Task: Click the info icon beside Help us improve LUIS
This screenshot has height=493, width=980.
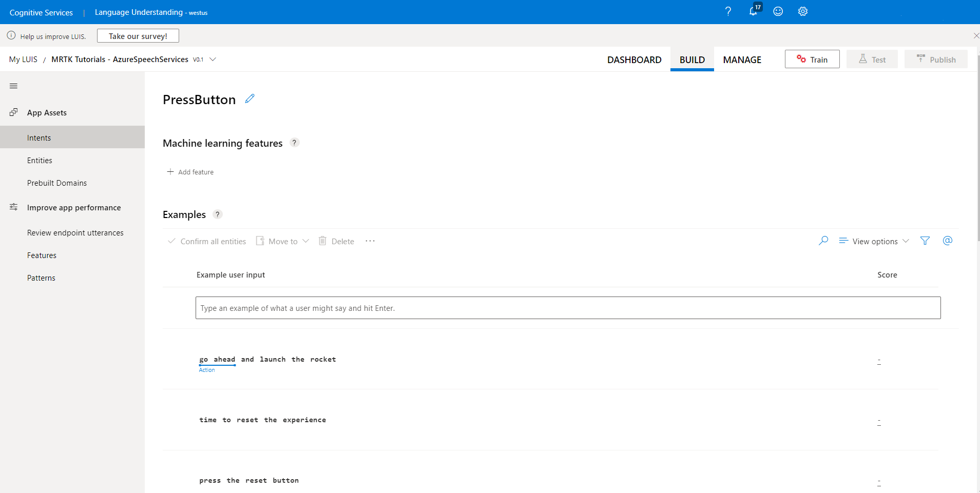Action: tap(11, 35)
